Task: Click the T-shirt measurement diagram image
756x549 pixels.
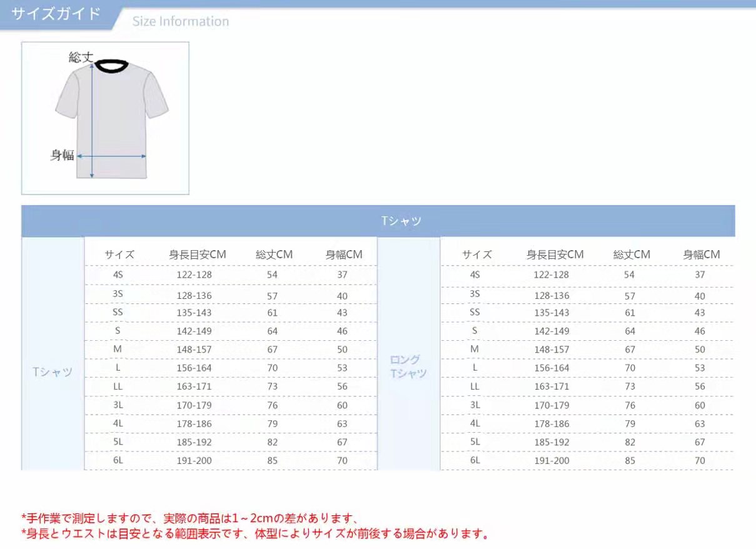Action: (x=105, y=118)
